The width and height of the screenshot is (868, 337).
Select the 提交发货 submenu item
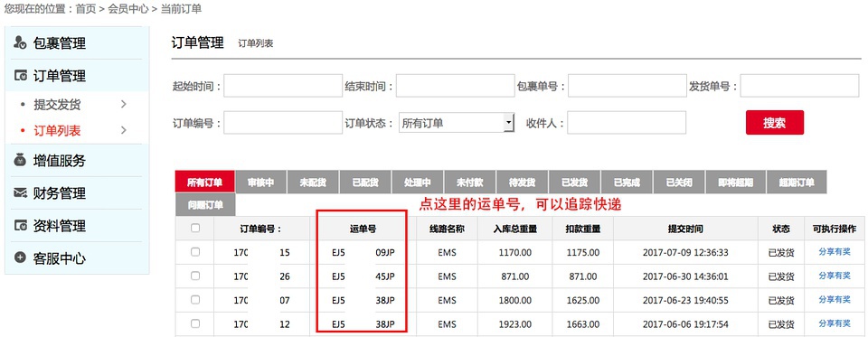pos(57,104)
